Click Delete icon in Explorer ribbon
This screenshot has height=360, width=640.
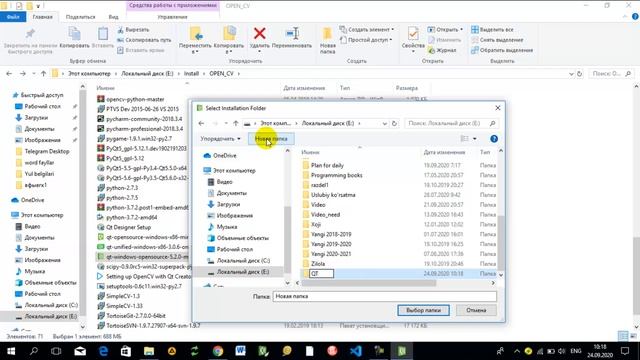tap(260, 33)
